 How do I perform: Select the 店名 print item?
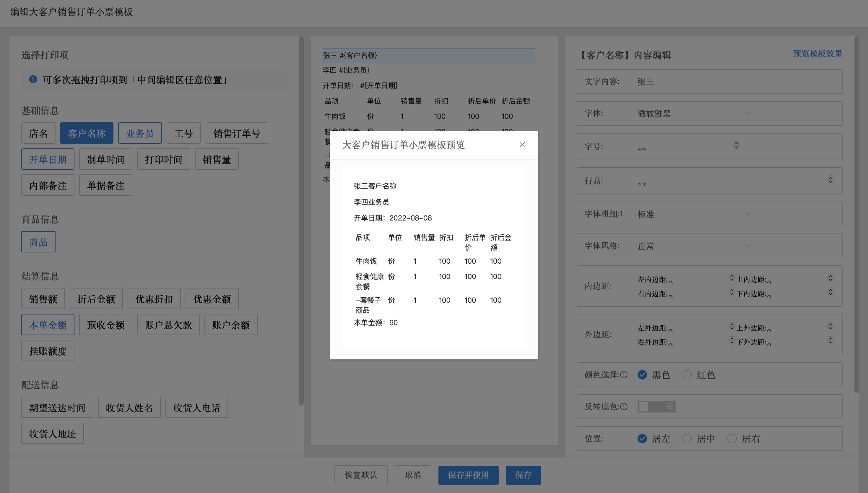pyautogui.click(x=38, y=133)
